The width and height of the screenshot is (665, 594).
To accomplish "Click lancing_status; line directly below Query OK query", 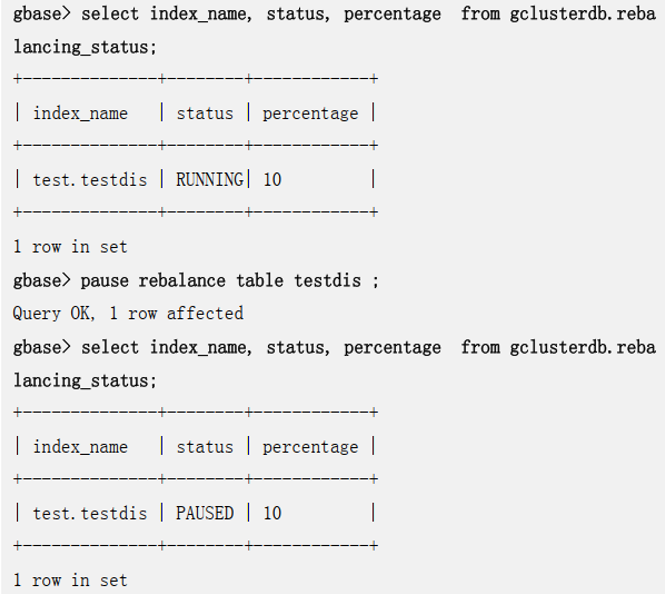I will tap(85, 381).
